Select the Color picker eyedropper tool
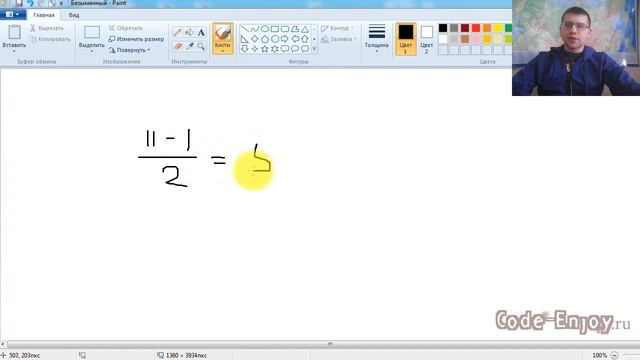This screenshot has height=360, width=640. tap(189, 46)
